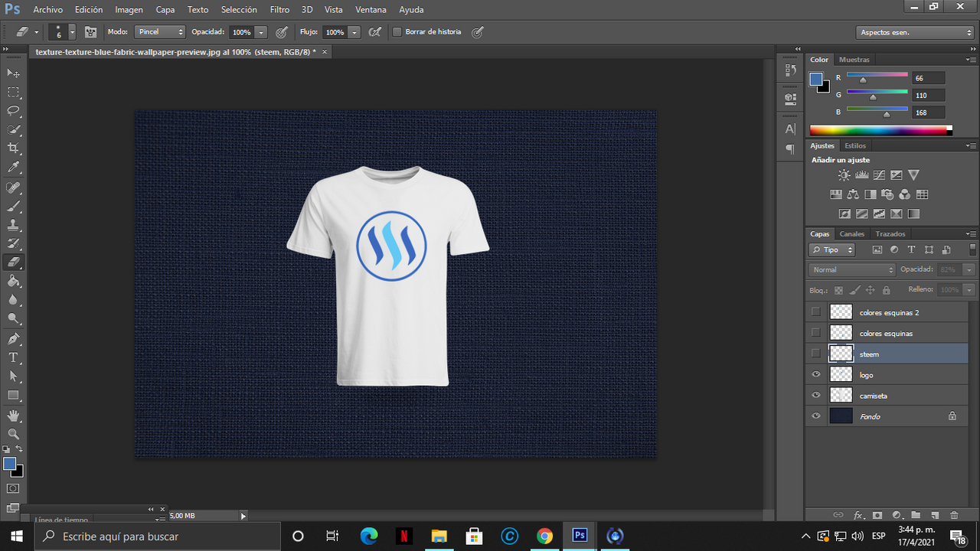Viewport: 980px width, 551px height.
Task: Select the Paint Bucket tool
Action: coord(14,282)
